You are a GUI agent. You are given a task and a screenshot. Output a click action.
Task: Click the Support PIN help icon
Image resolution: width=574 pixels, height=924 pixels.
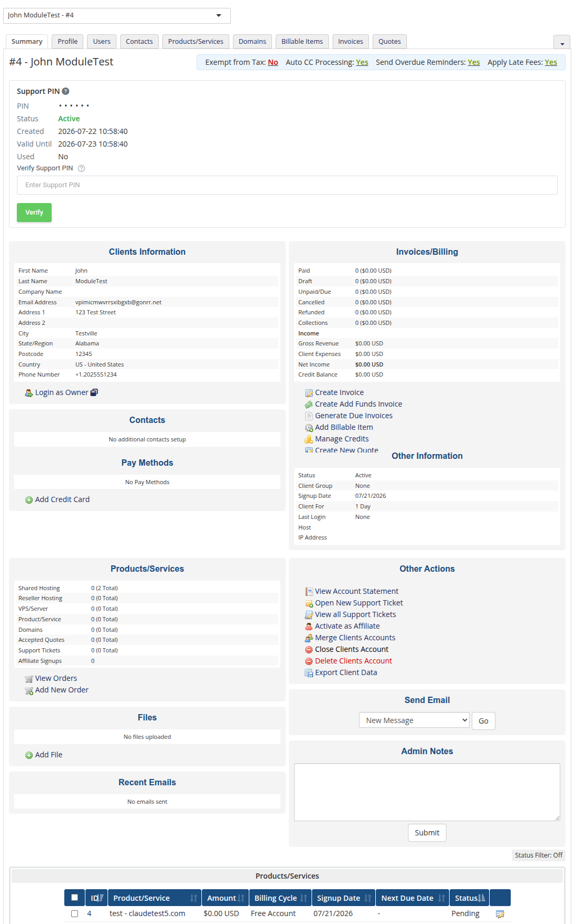pyautogui.click(x=65, y=91)
